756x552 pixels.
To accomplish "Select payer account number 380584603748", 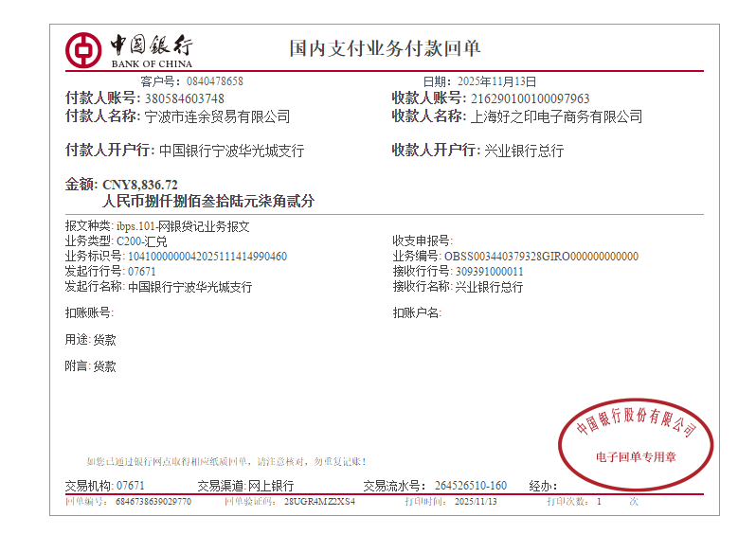I will [184, 98].
